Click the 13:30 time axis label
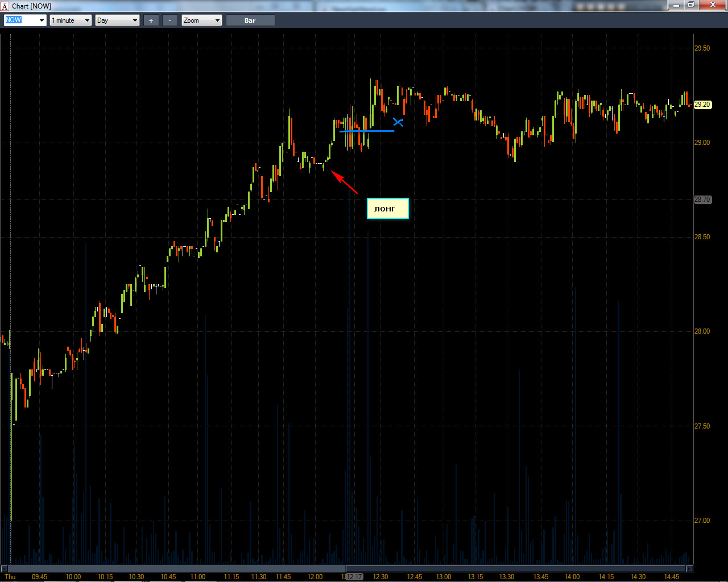Image resolution: width=728 pixels, height=582 pixels. 507,577
